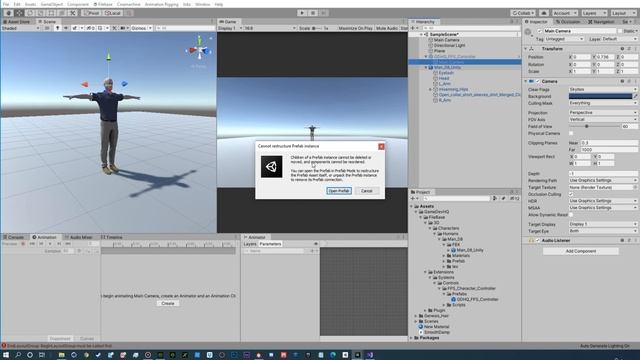Select the Head object in Hierarchy
Screen dimensions: 640x360
pos(444,78)
